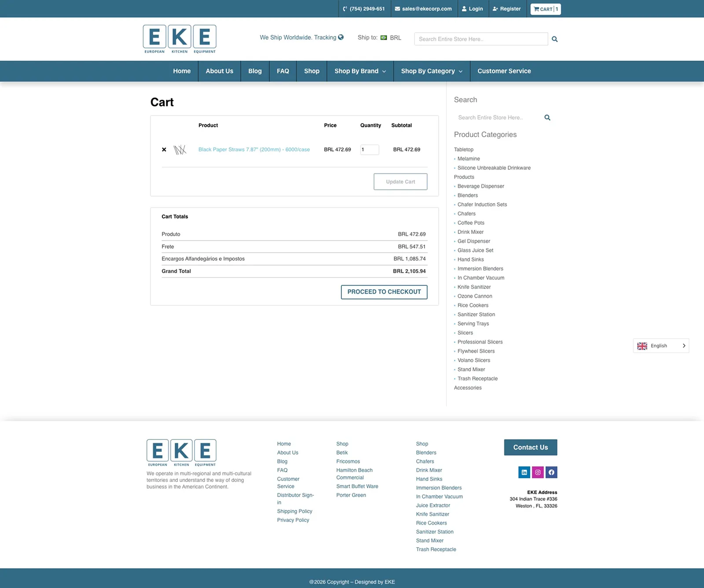Viewport: 704px width, 588px height.
Task: Click PROCEED TO CHECKOUT button
Action: pyautogui.click(x=384, y=292)
